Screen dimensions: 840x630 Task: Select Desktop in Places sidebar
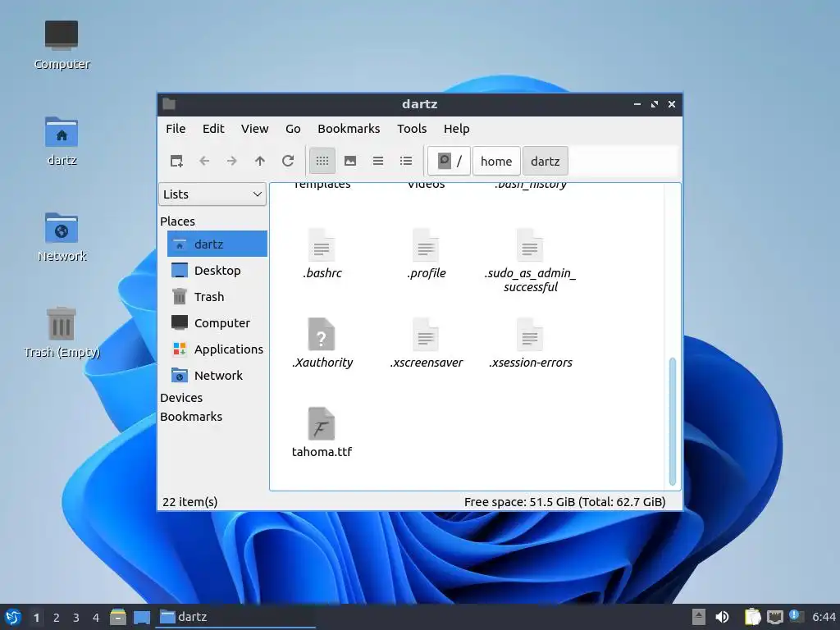[217, 270]
